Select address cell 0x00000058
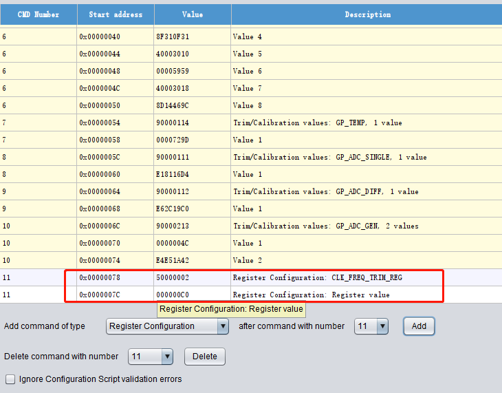This screenshot has height=393, width=502. [115, 140]
